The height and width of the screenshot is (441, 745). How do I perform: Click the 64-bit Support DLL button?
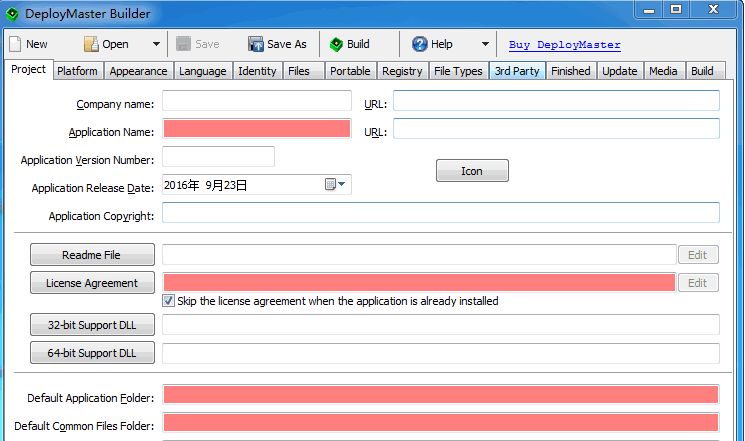point(92,353)
